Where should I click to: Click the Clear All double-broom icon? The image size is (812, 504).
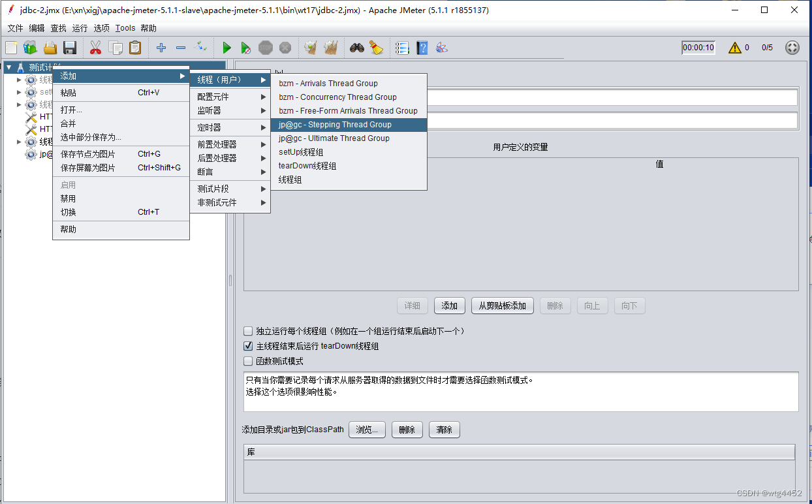click(331, 48)
